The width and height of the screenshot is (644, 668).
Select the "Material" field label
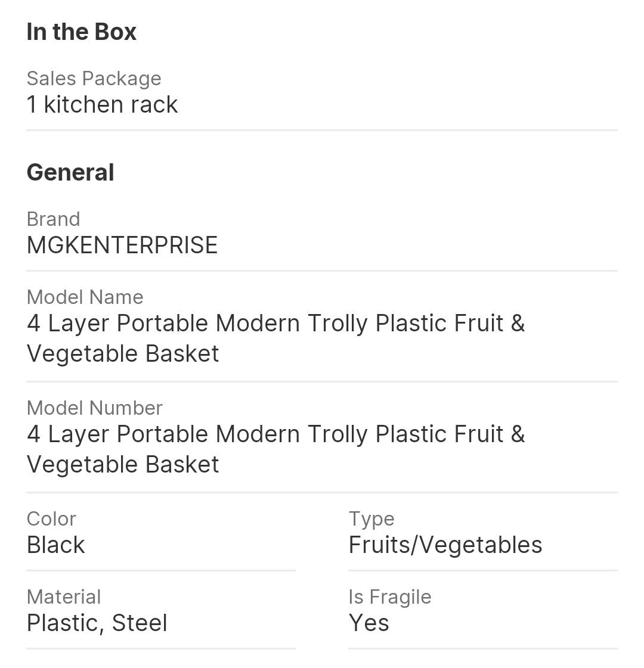click(64, 596)
